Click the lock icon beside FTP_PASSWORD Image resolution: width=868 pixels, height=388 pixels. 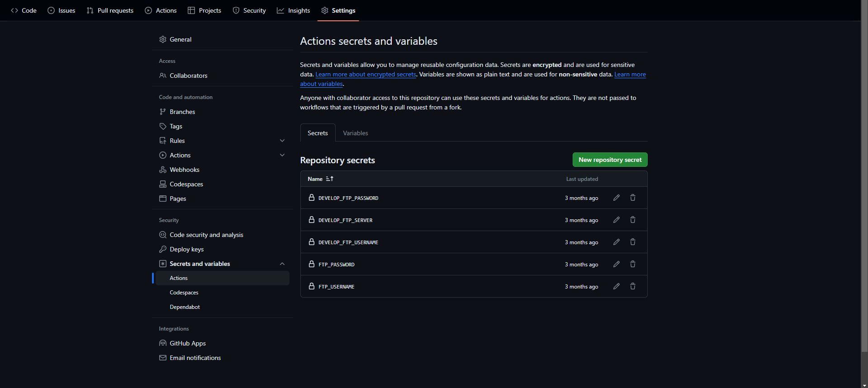[311, 264]
